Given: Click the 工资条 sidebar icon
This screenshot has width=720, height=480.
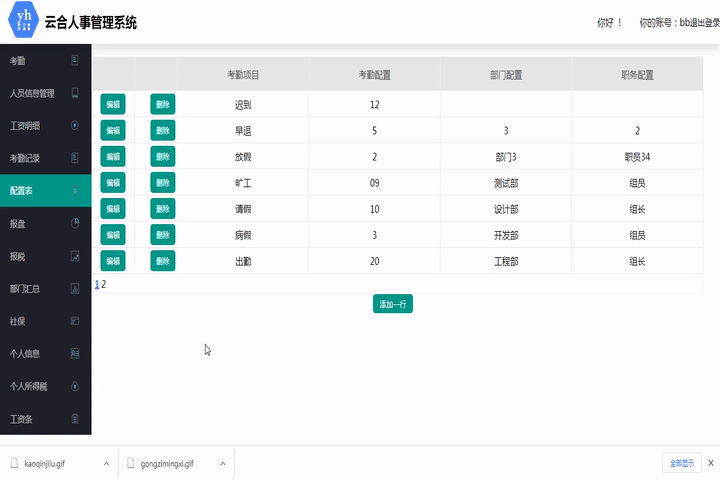Looking at the screenshot, I should coord(75,418).
